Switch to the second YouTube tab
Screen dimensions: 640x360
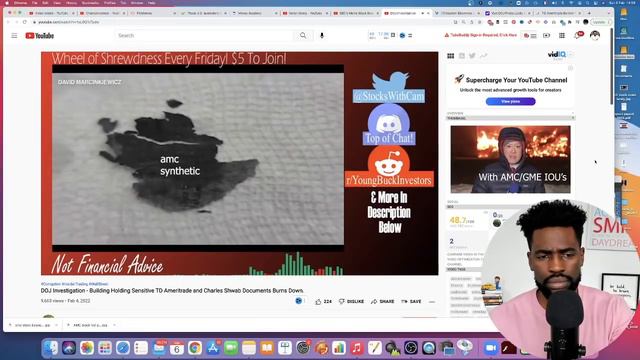(102, 13)
